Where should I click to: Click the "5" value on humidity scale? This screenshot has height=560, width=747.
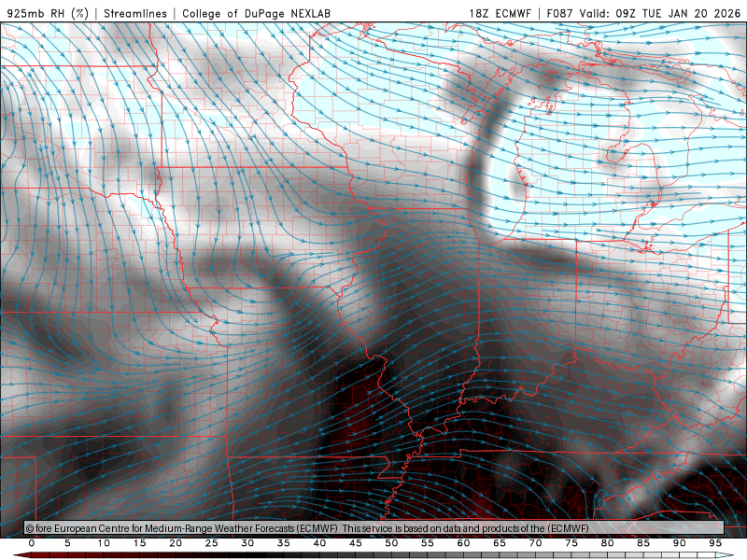click(67, 543)
